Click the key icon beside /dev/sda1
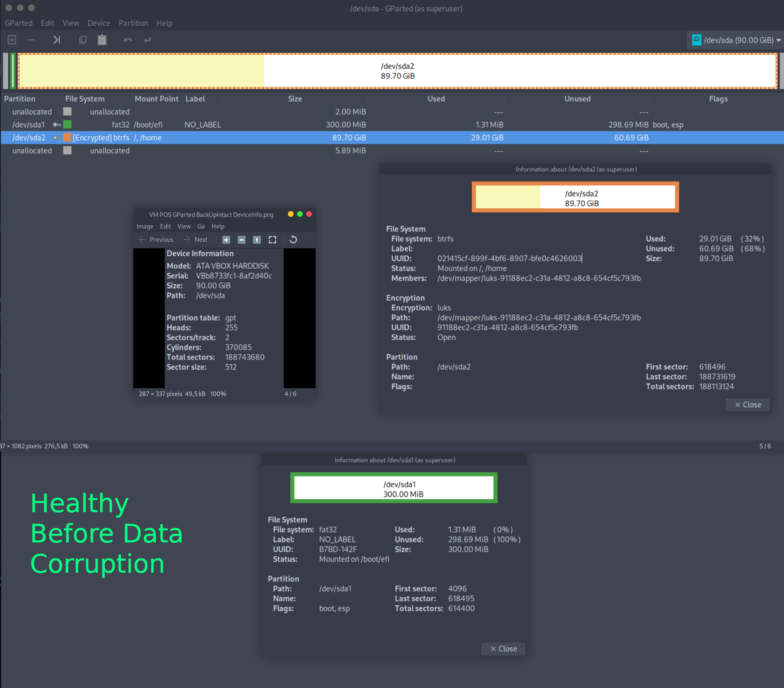 pyautogui.click(x=57, y=125)
